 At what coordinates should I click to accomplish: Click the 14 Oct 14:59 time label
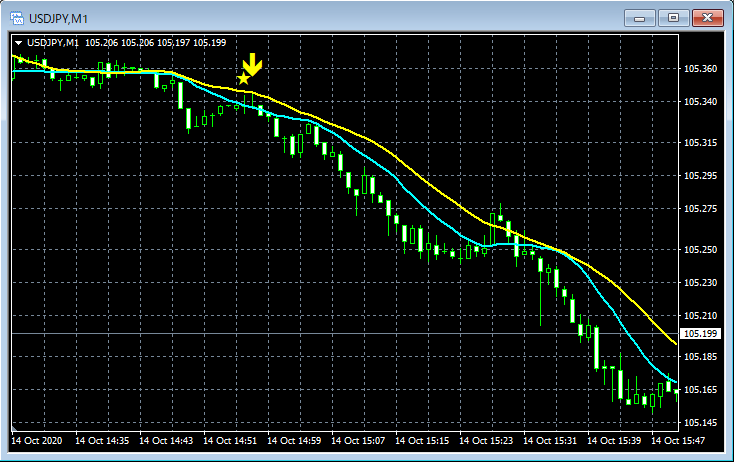(x=294, y=440)
